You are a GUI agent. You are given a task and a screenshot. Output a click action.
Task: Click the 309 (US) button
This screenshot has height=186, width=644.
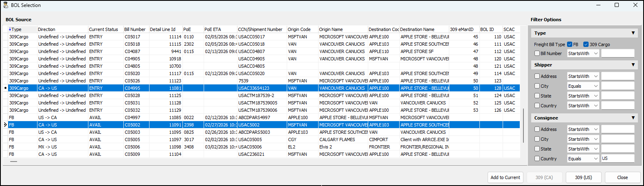point(583,177)
